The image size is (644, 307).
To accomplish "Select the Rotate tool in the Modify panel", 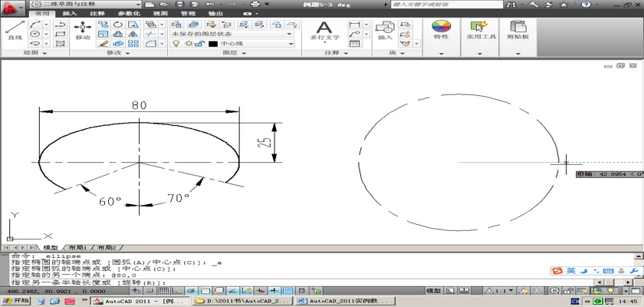I will tap(118, 25).
